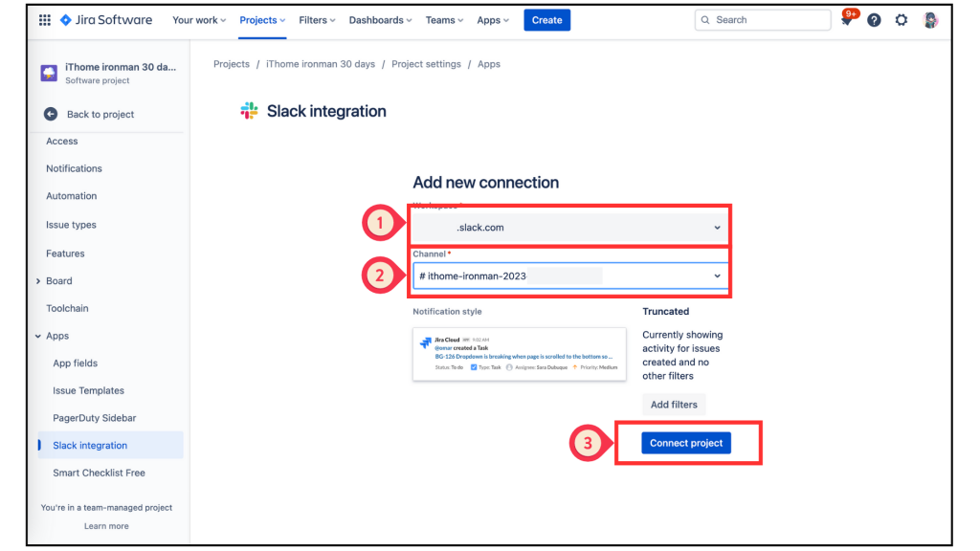The image size is (980, 551).
Task: Open the Dashboards menu
Action: click(380, 20)
